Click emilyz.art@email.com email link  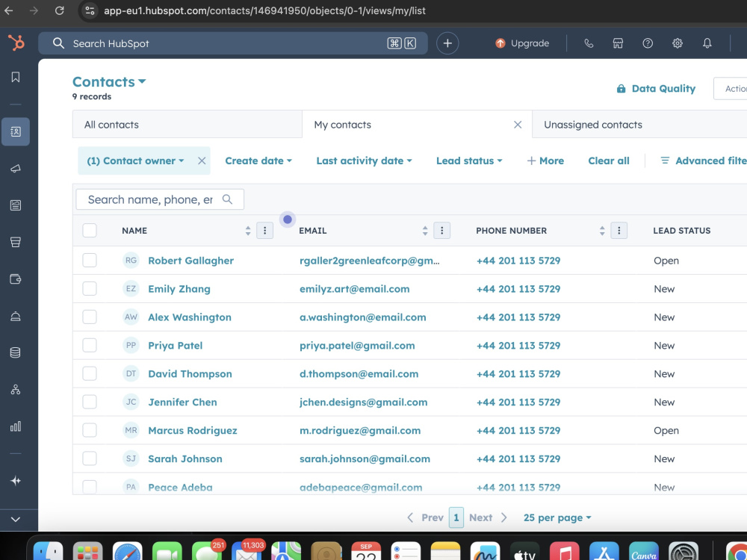coord(354,289)
